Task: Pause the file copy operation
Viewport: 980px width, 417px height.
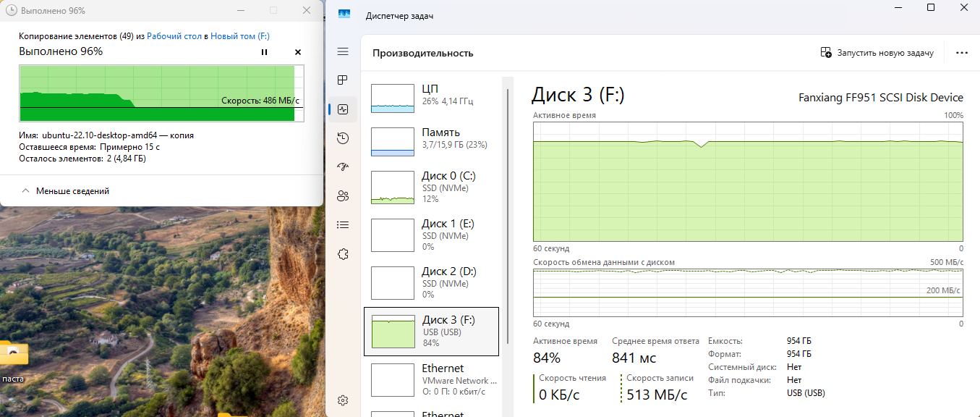Action: (264, 52)
